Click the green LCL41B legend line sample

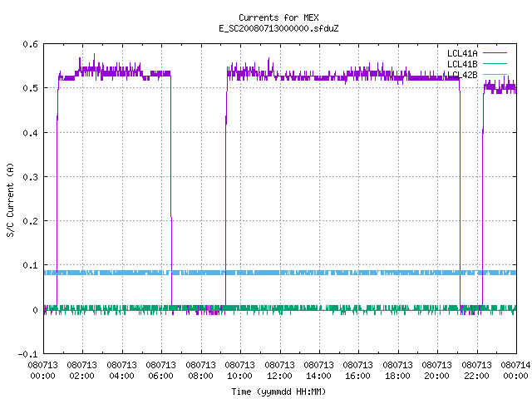[495, 63]
